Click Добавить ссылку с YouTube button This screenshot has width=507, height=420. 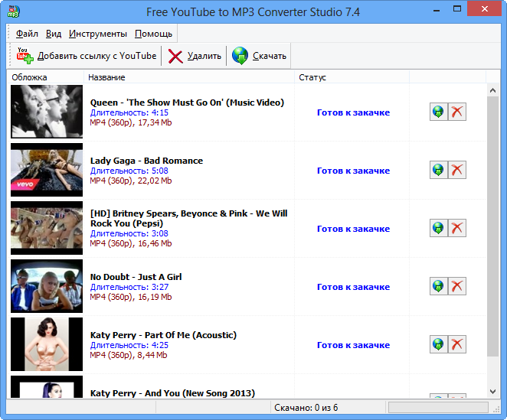pos(87,56)
